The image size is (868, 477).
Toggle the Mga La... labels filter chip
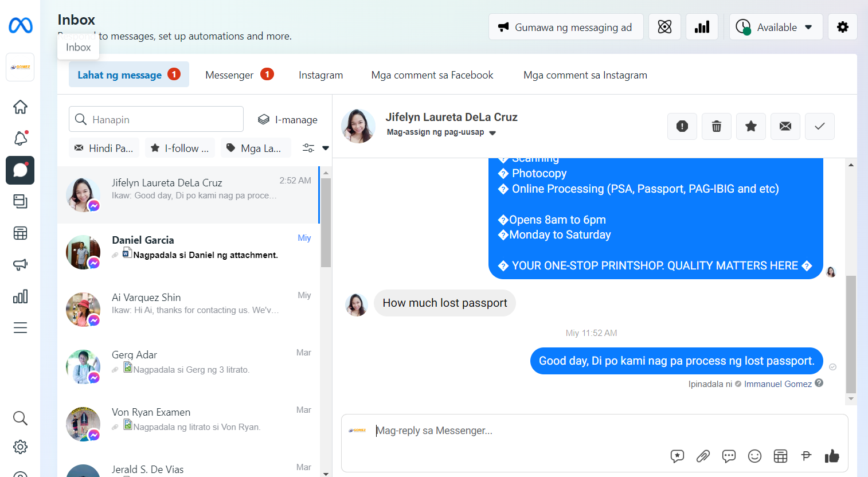(256, 148)
